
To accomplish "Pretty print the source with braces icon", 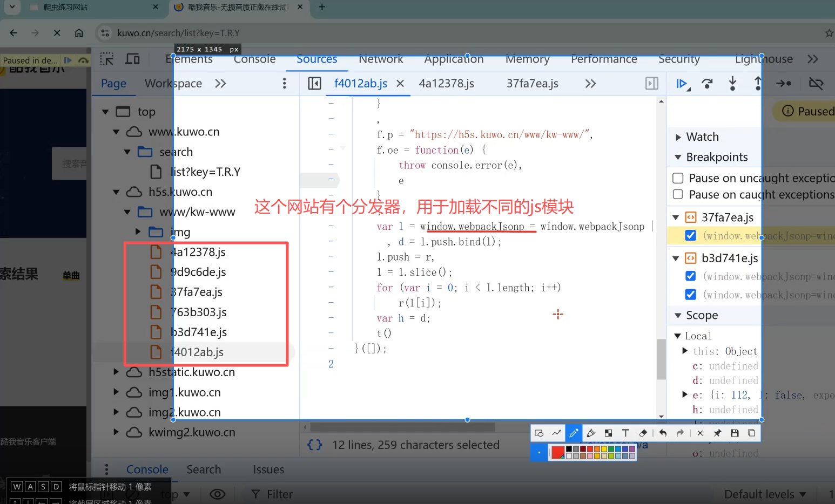I will [x=314, y=445].
